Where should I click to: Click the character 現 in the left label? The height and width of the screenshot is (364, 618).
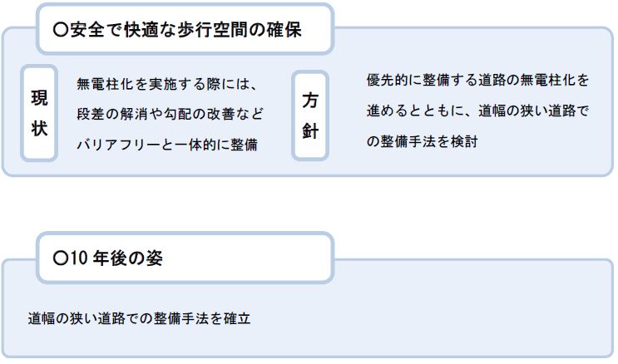point(39,98)
